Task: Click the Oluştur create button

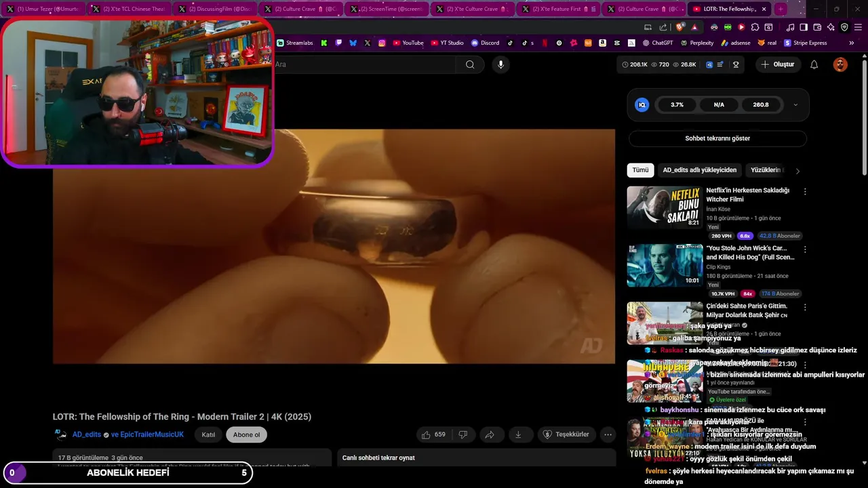Action: 778,64
